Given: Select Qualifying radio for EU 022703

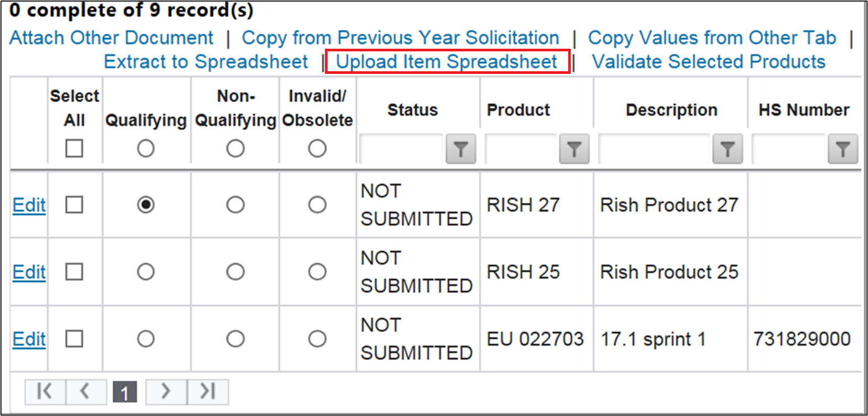Looking at the screenshot, I should pos(146,338).
